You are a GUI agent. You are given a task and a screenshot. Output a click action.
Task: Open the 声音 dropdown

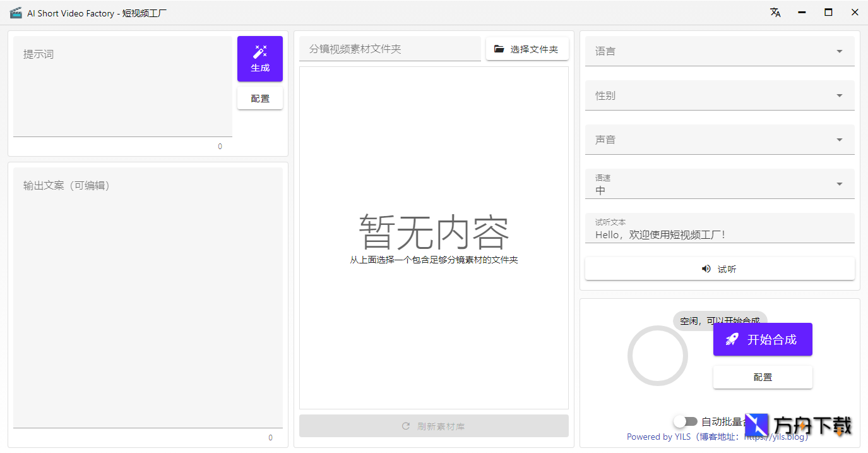pyautogui.click(x=719, y=140)
